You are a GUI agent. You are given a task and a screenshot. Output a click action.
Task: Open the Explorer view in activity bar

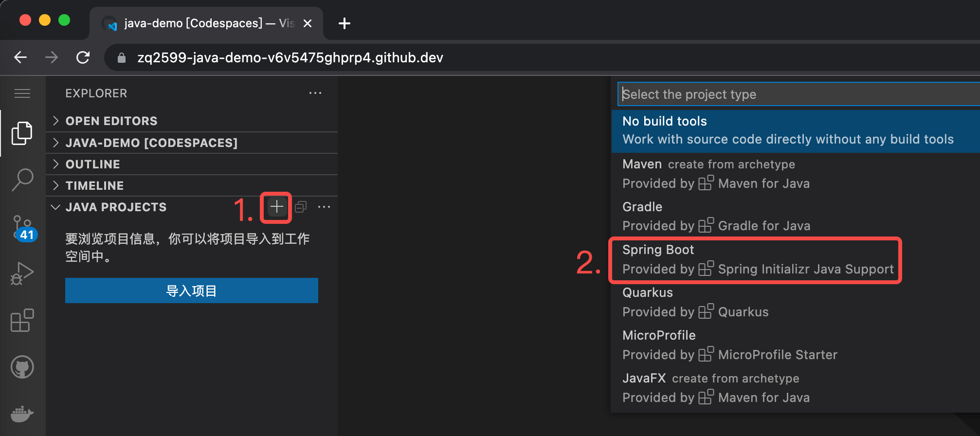[22, 133]
